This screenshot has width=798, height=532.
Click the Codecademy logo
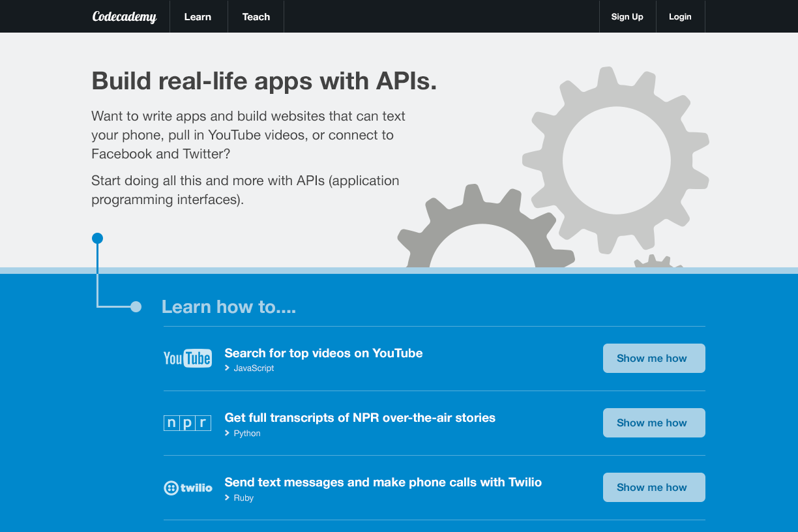[x=125, y=17]
